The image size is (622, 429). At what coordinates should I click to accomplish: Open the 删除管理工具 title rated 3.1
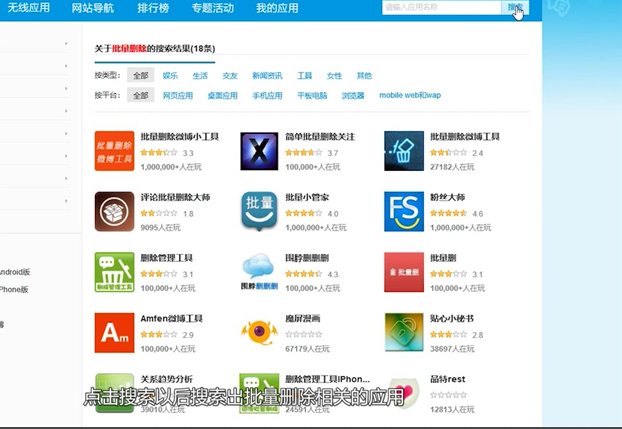pos(167,258)
